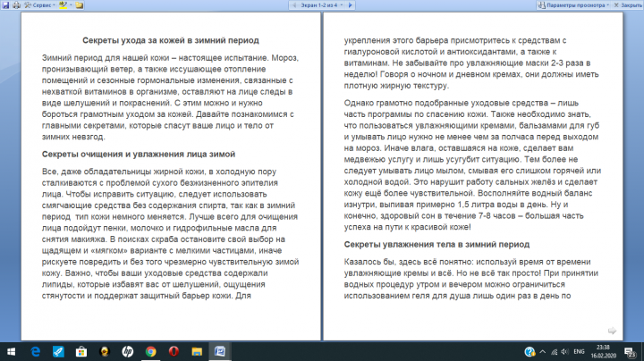This screenshot has height=361, width=644.
Task: Open the notification center icon
Action: click(x=630, y=351)
